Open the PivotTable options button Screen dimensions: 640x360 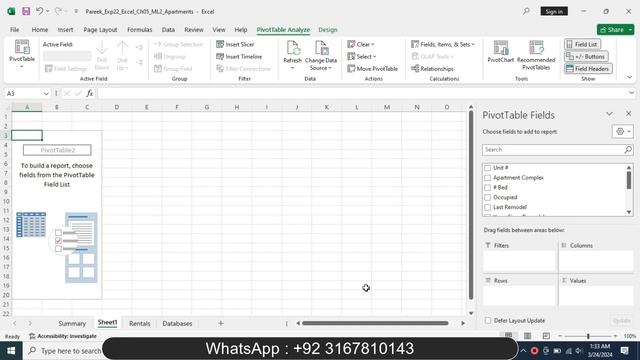click(x=22, y=55)
